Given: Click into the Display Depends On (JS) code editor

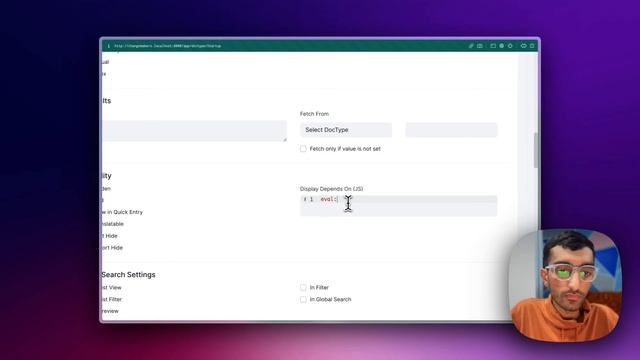Looking at the screenshot, I should [x=398, y=206].
